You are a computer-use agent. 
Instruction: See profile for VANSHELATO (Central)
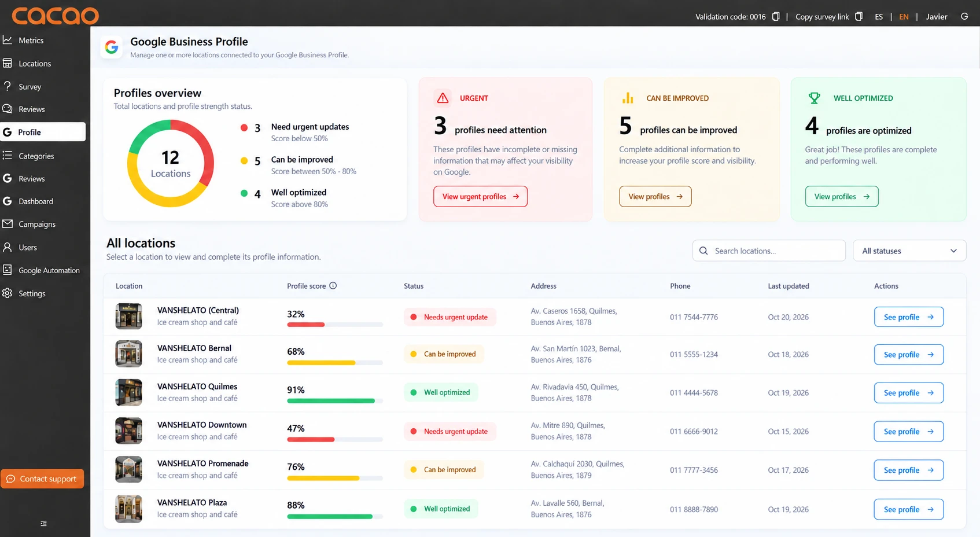909,317
